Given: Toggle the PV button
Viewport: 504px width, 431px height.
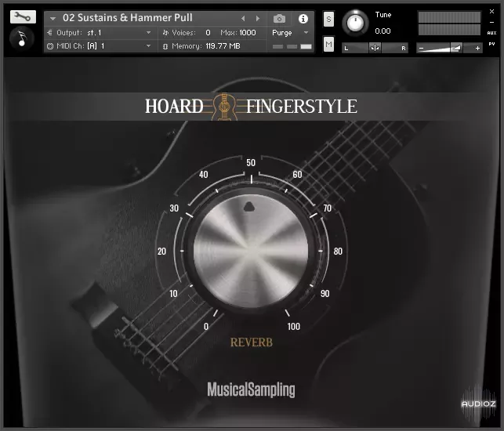Looking at the screenshot, I should coord(491,44).
